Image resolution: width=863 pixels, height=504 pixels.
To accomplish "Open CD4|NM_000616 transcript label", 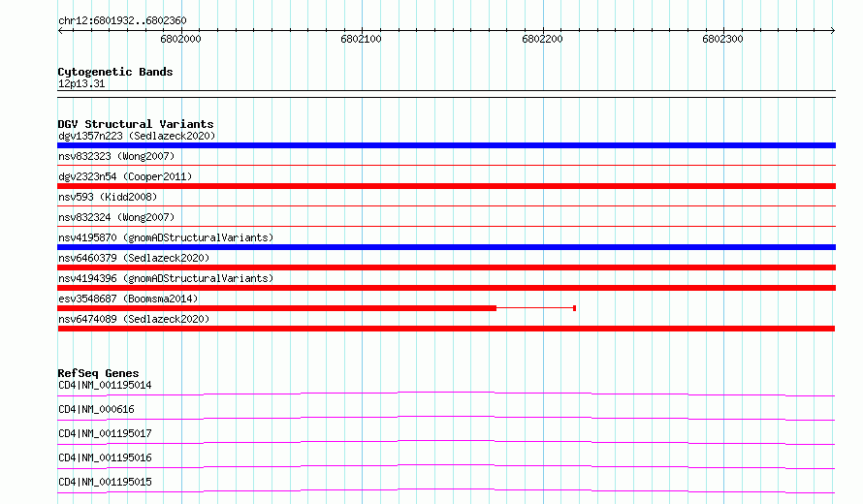I will tap(96, 409).
